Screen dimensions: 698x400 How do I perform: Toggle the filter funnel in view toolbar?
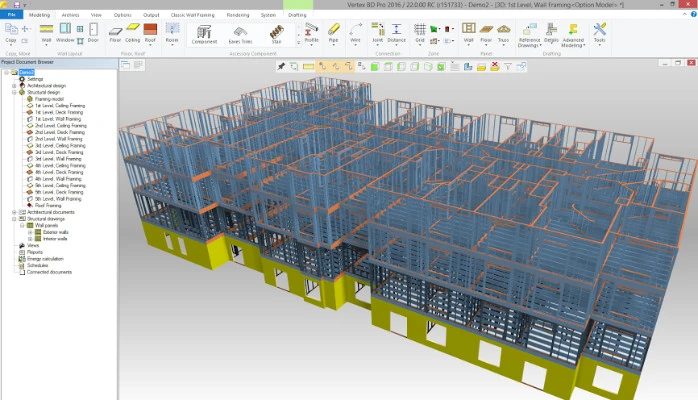[508, 67]
